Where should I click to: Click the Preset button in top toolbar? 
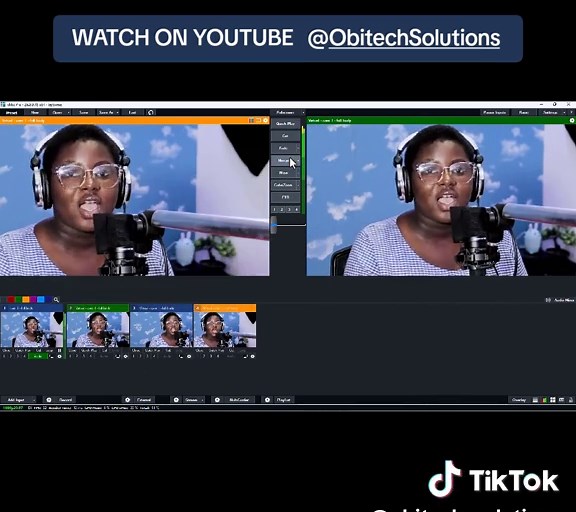tap(11, 112)
